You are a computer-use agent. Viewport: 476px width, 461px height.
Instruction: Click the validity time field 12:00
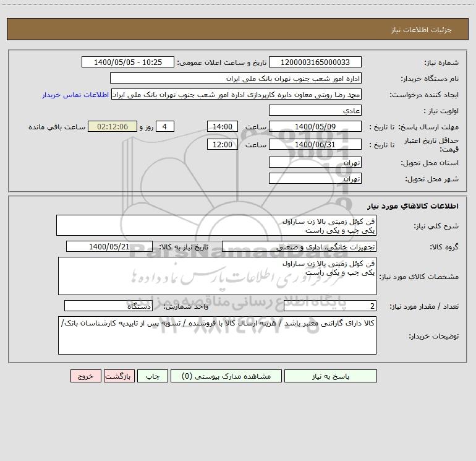point(222,144)
